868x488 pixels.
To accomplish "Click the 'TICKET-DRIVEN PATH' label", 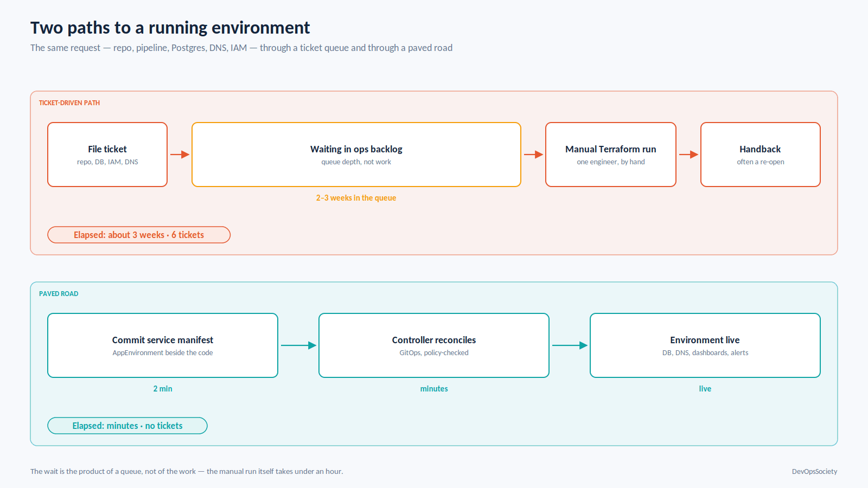I will 69,103.
